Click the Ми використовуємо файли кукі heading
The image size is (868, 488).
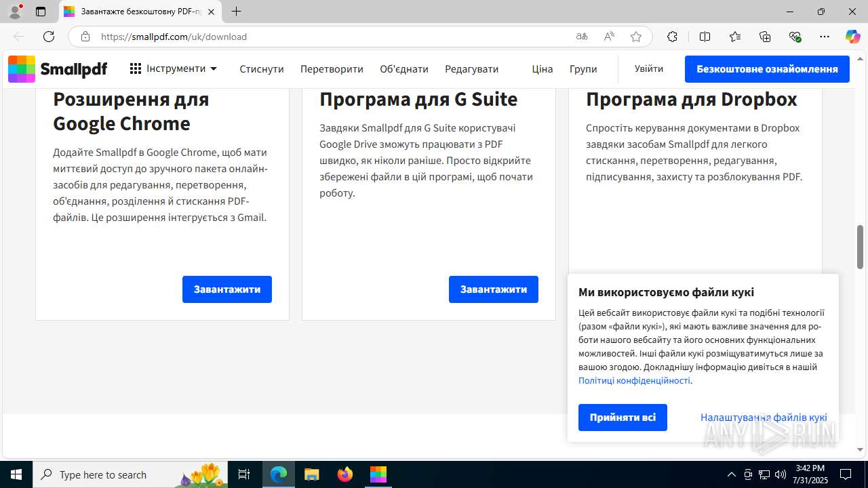(666, 292)
